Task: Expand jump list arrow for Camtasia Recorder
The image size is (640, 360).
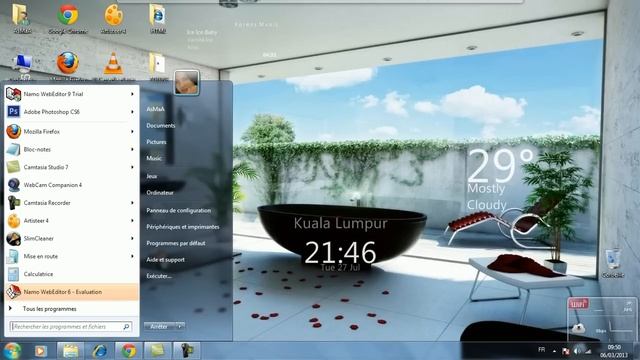Action: 132,203
